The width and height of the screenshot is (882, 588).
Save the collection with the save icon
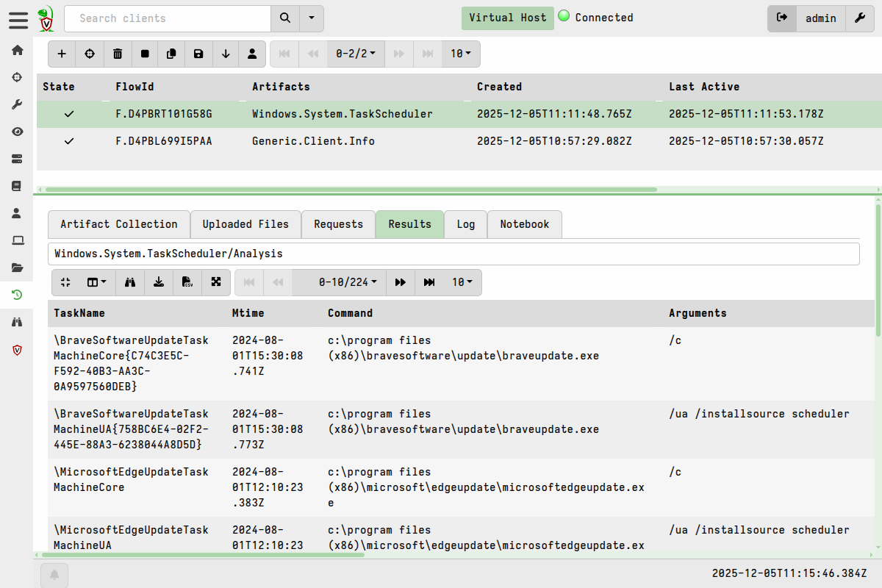(x=198, y=54)
